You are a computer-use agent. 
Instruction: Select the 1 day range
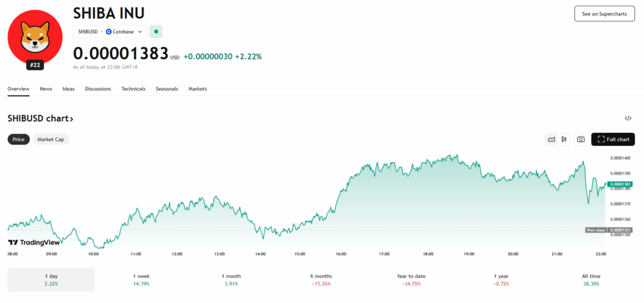52,280
